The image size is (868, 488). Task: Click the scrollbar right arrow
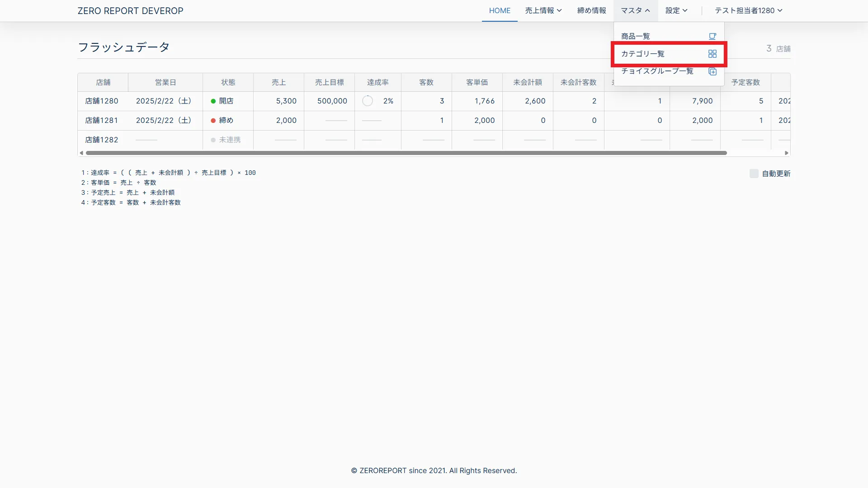[787, 153]
